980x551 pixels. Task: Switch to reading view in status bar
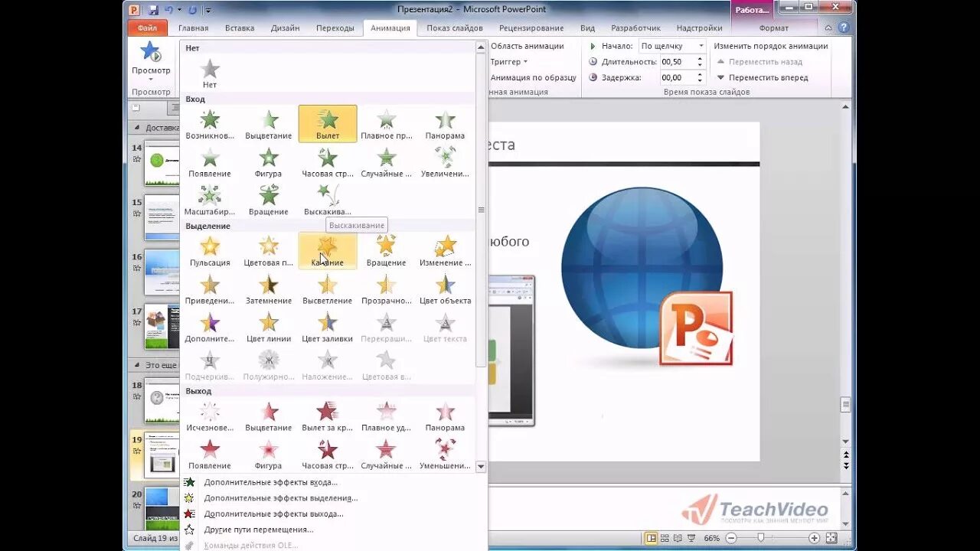pos(678,538)
